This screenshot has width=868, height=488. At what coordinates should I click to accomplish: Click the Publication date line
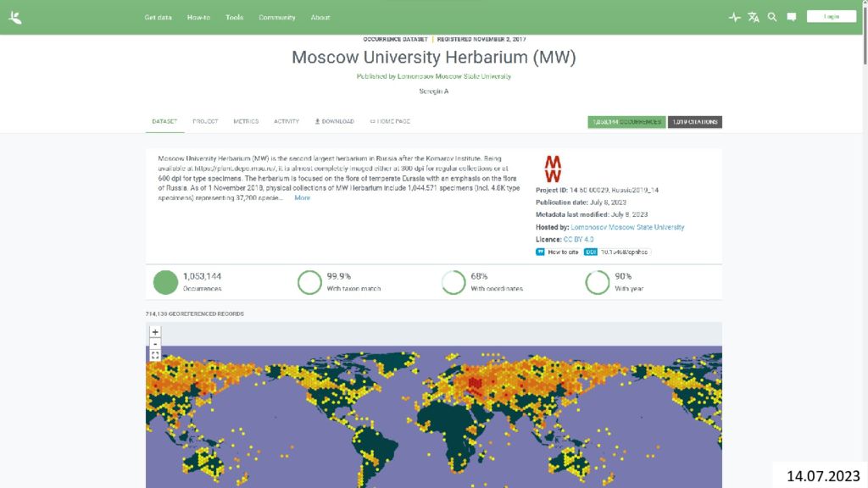coord(581,202)
